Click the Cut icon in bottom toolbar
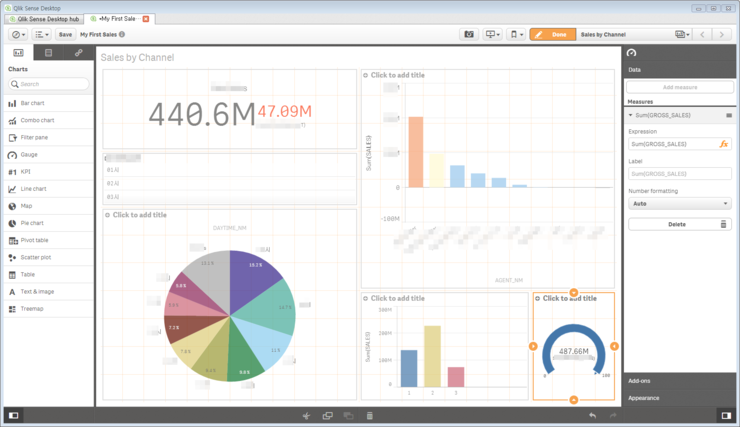This screenshot has height=427, width=740. [307, 416]
